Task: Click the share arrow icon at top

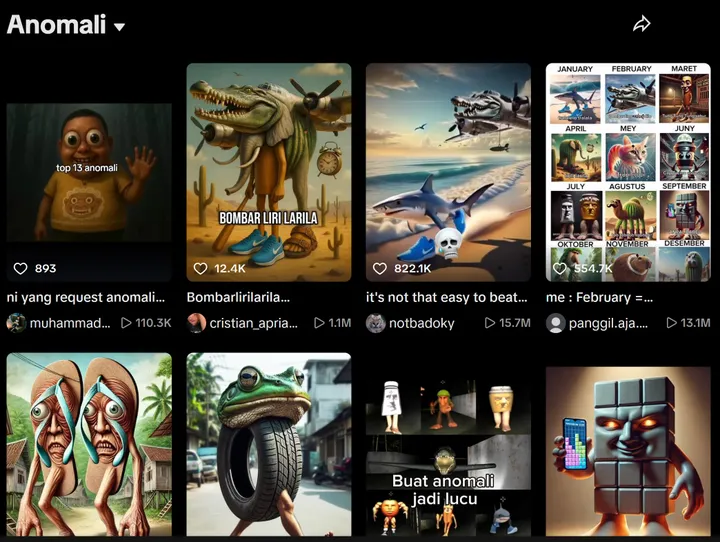Action: click(x=641, y=23)
